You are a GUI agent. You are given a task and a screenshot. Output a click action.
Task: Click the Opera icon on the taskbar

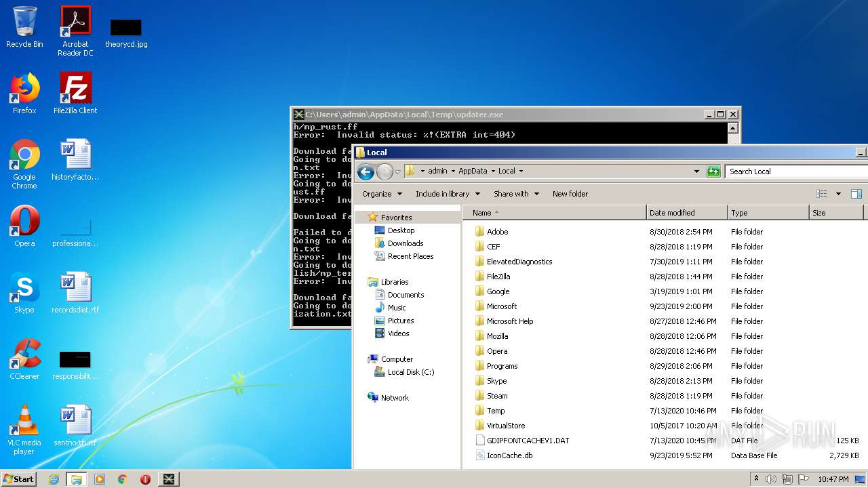click(x=145, y=479)
